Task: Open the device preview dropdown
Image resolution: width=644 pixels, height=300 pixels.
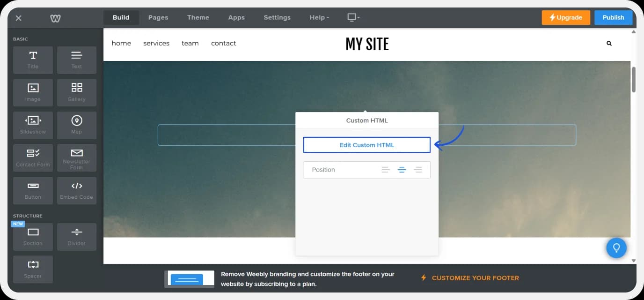Action: pyautogui.click(x=353, y=17)
